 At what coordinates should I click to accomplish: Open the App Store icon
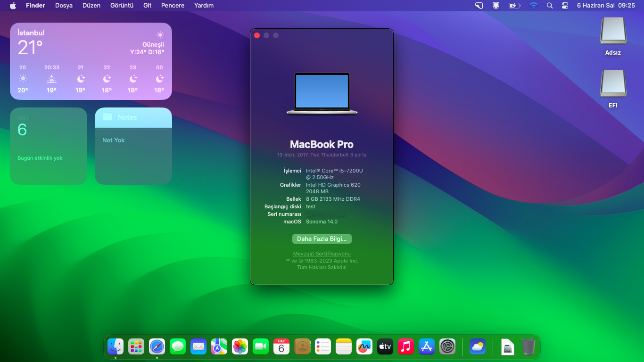pyautogui.click(x=426, y=347)
